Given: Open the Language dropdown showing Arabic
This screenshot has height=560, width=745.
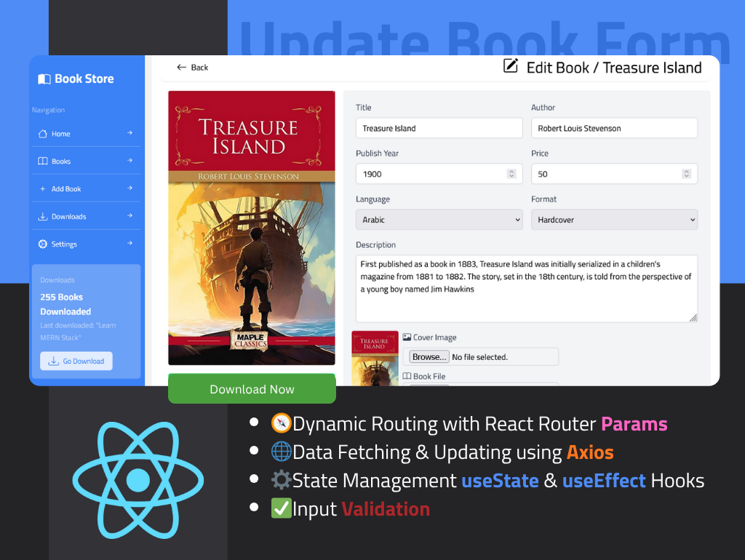Looking at the screenshot, I should (439, 220).
